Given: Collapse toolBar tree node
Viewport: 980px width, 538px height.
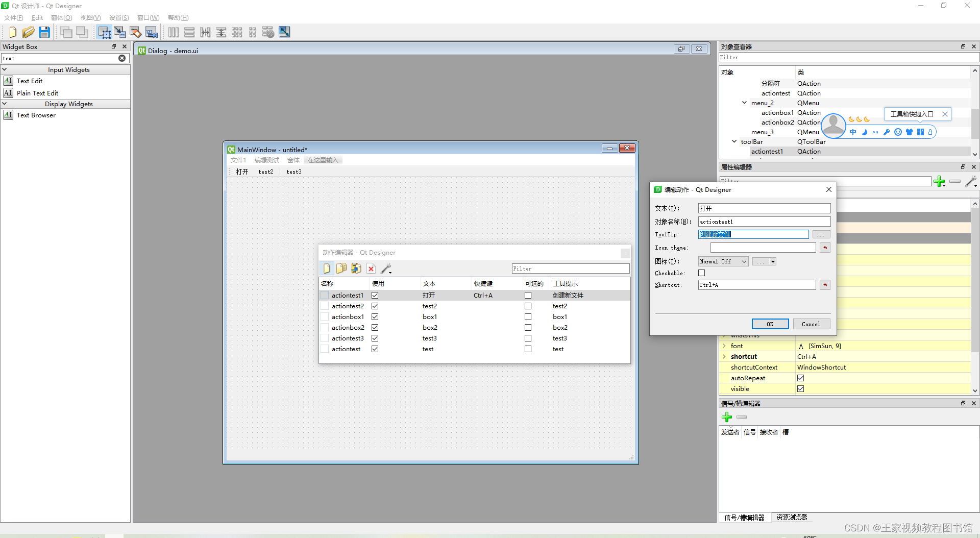Looking at the screenshot, I should 734,141.
